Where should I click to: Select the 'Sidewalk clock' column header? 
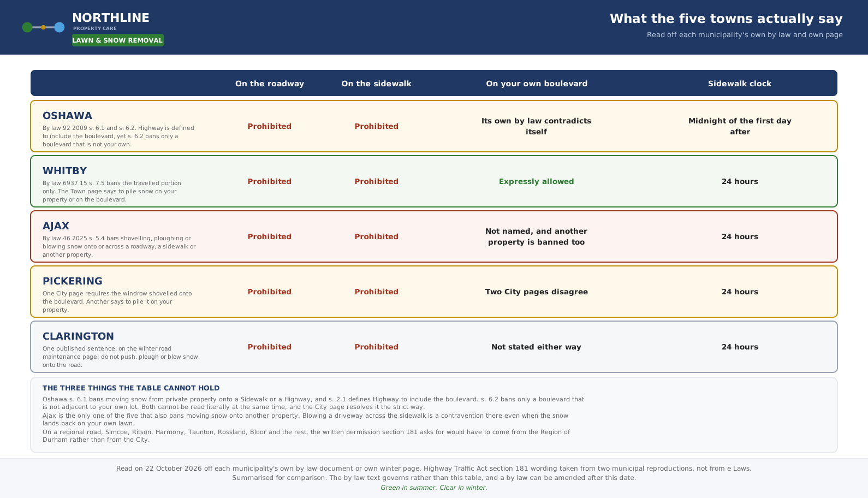740,84
